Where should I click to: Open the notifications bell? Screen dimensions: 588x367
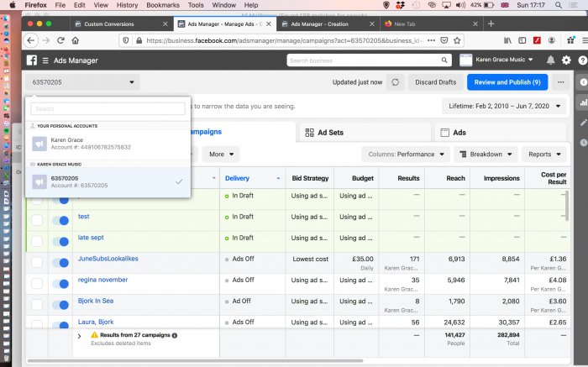(x=550, y=60)
